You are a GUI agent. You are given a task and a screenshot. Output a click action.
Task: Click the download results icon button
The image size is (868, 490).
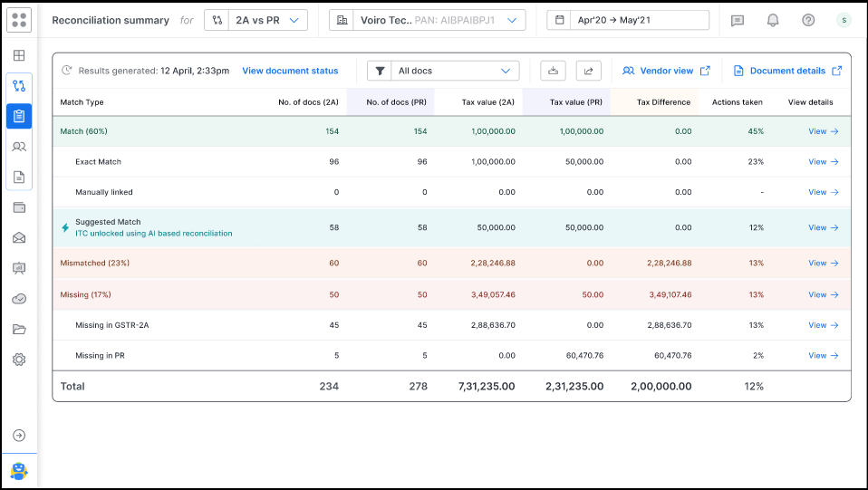click(553, 71)
